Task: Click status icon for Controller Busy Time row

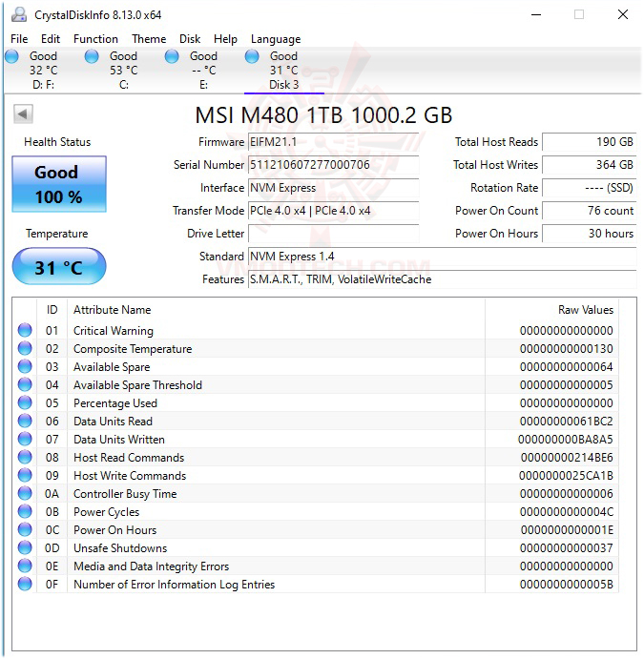Action: point(25,493)
